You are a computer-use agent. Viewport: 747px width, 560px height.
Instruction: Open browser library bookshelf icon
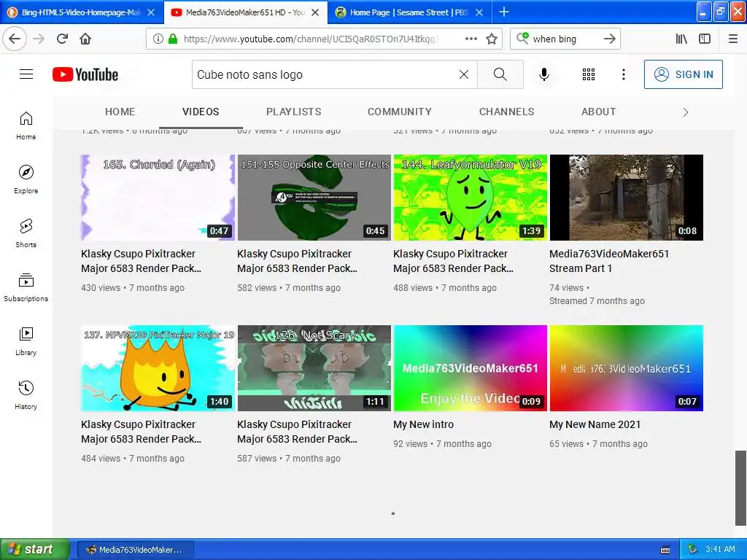click(681, 39)
